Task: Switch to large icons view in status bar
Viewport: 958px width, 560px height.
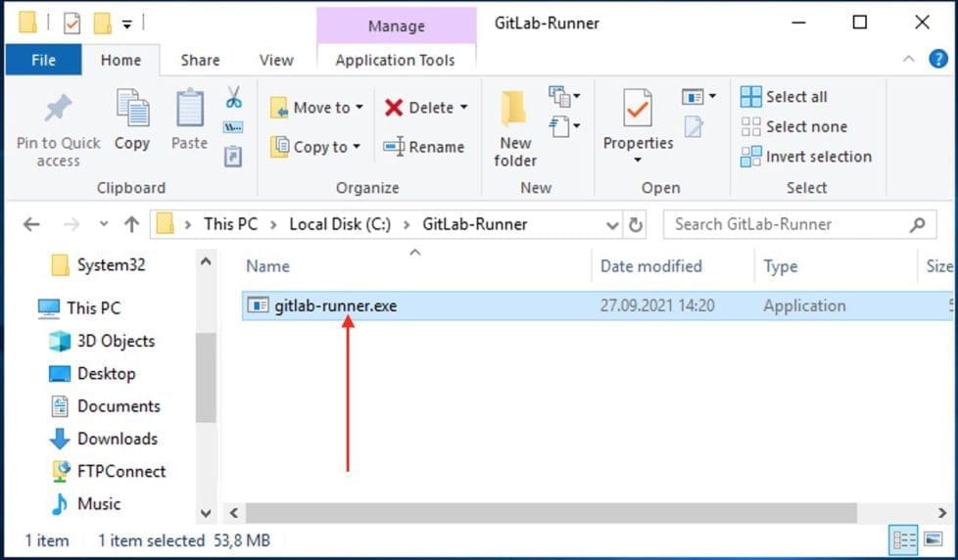Action: 933,540
